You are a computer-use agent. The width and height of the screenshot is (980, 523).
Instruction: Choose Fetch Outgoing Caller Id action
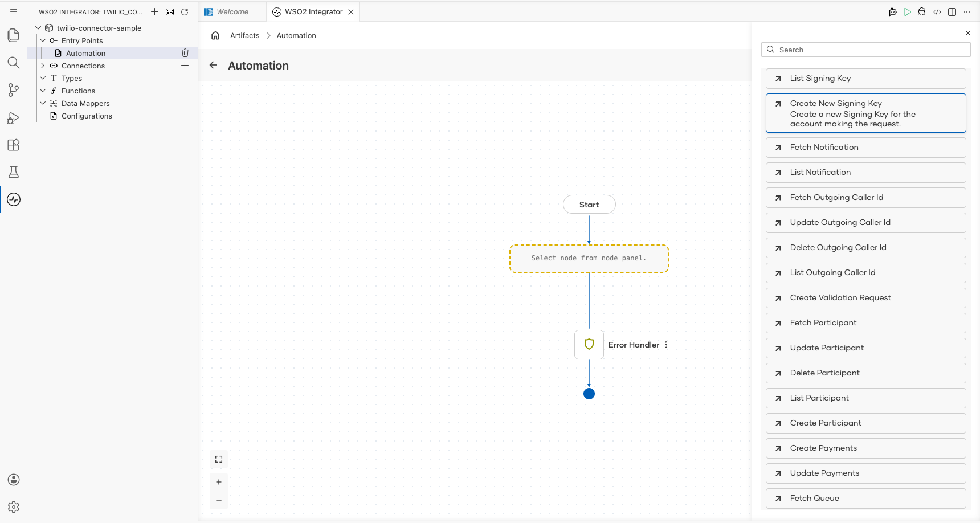coord(866,198)
